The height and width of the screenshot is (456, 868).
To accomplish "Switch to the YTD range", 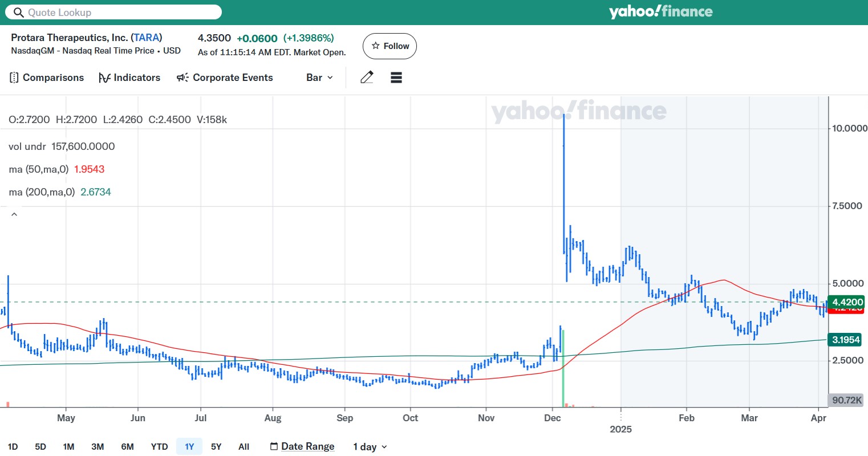I will [x=159, y=446].
